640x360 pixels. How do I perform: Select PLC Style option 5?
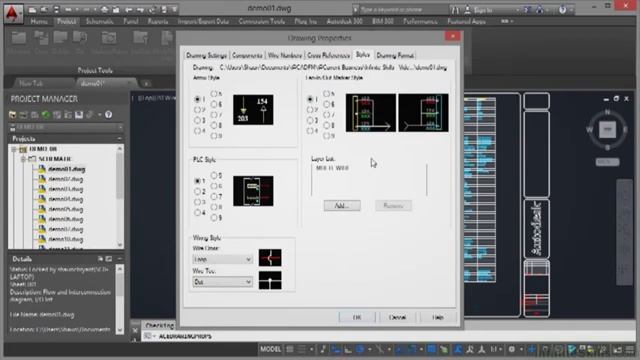(x=214, y=176)
